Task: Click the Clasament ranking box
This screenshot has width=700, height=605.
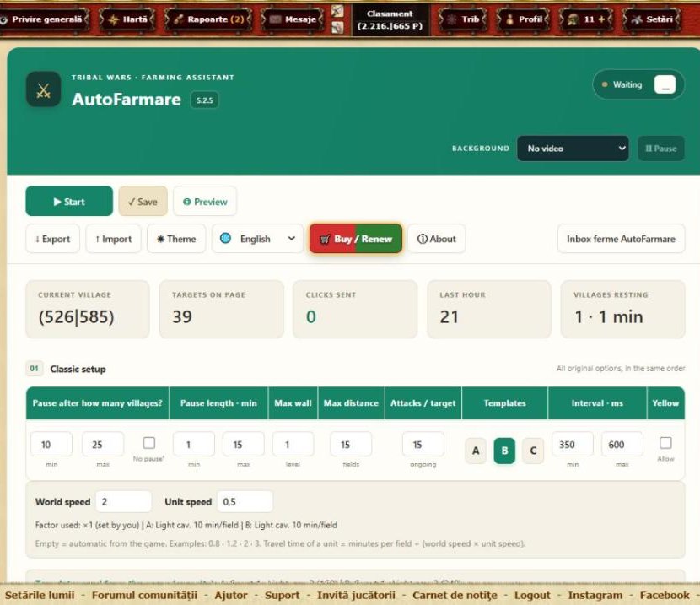Action: point(390,20)
